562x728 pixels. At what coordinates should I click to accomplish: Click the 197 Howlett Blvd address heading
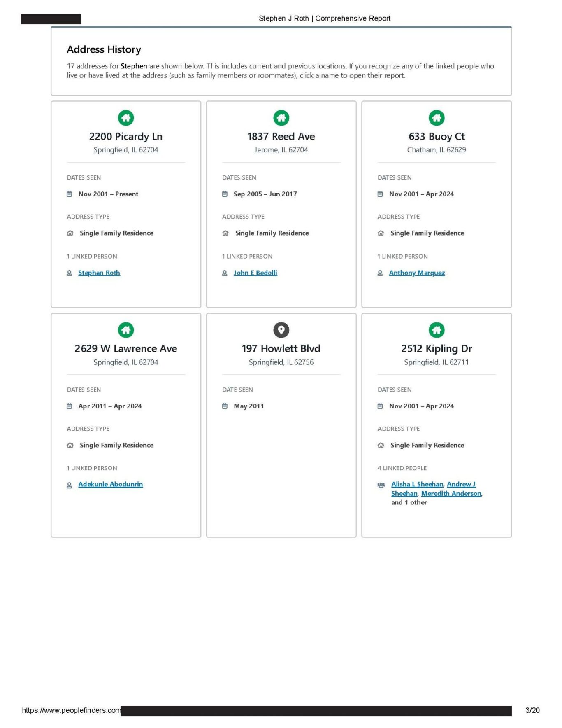pos(281,349)
